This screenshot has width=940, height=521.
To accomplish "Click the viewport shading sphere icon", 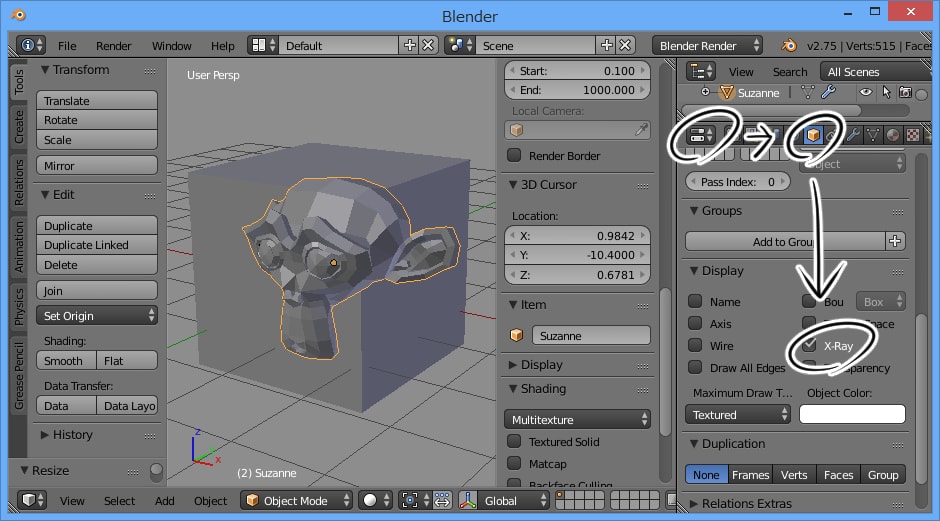I will pos(375,500).
